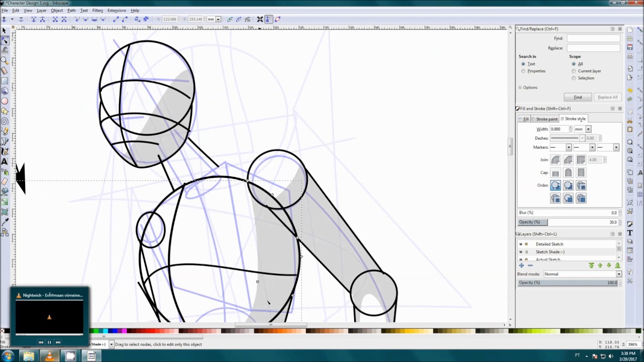Click the Replace All button
Screen dimensions: 644x362
pyautogui.click(x=607, y=97)
